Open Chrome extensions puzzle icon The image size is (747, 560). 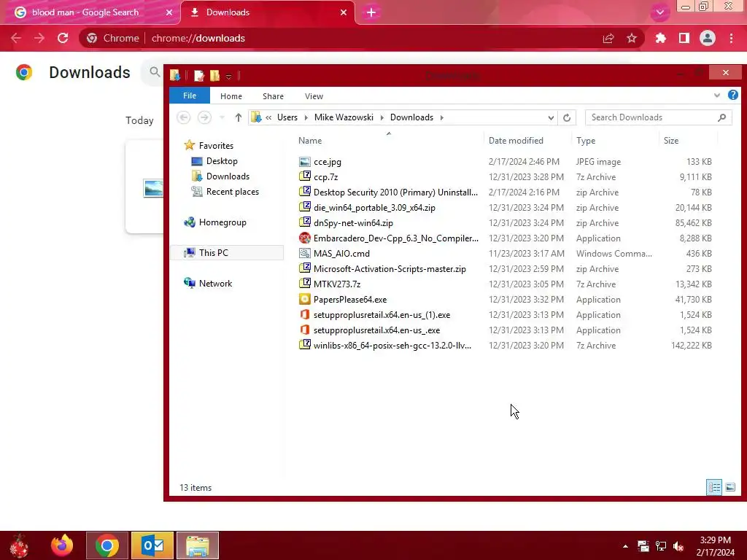660,38
